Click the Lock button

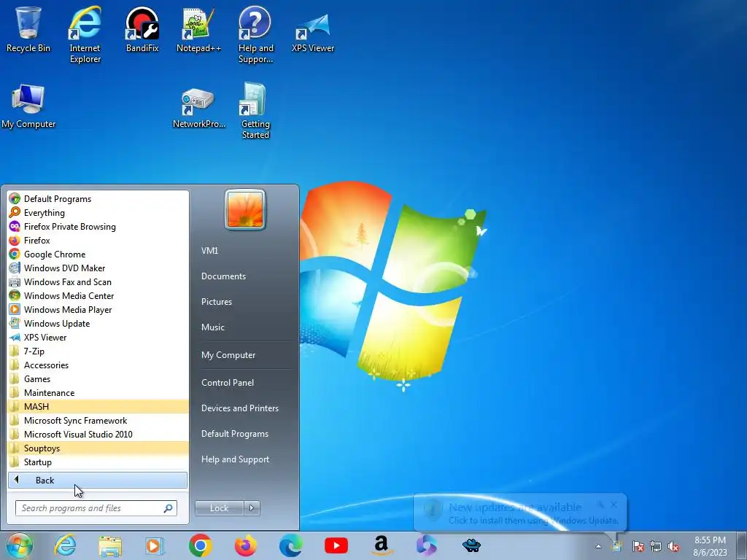point(219,508)
